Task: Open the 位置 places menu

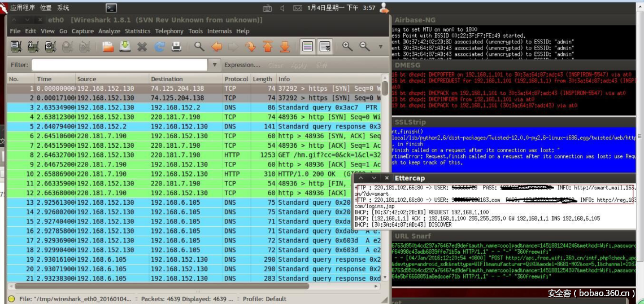Action: (x=46, y=8)
